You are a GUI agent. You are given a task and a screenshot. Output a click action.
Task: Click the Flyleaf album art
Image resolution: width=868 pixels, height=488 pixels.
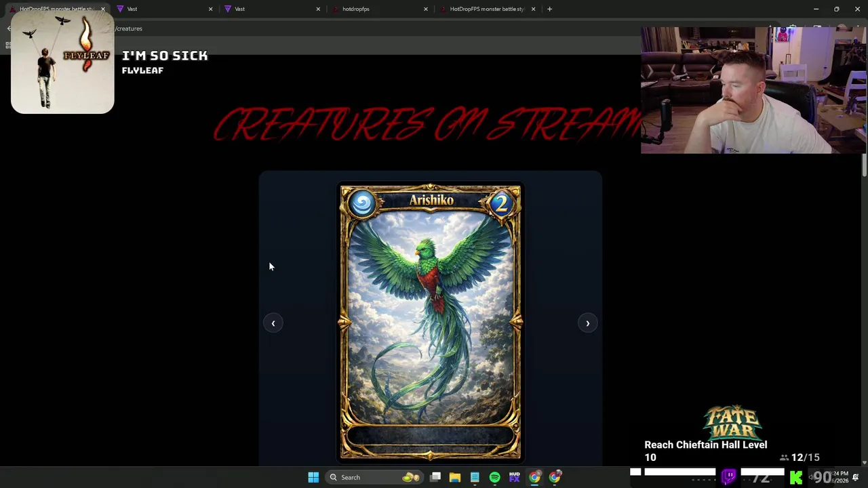[62, 62]
